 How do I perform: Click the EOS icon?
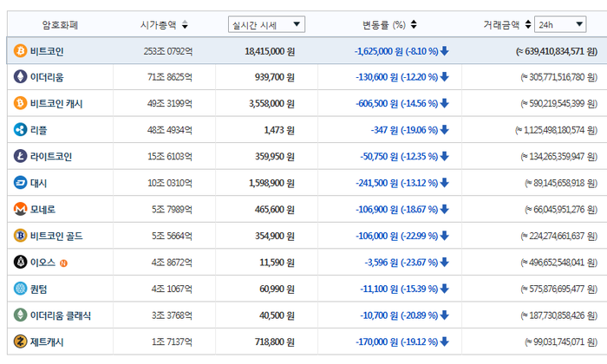20,263
